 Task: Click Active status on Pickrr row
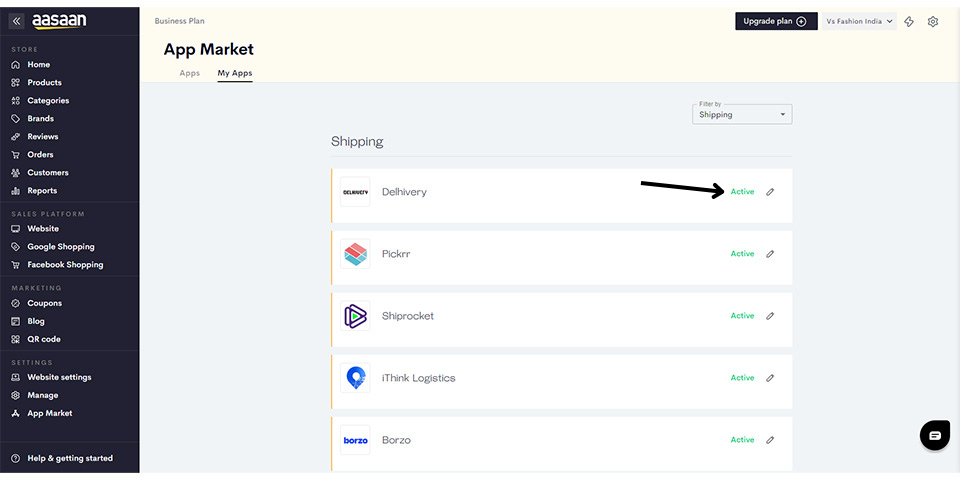coord(742,253)
